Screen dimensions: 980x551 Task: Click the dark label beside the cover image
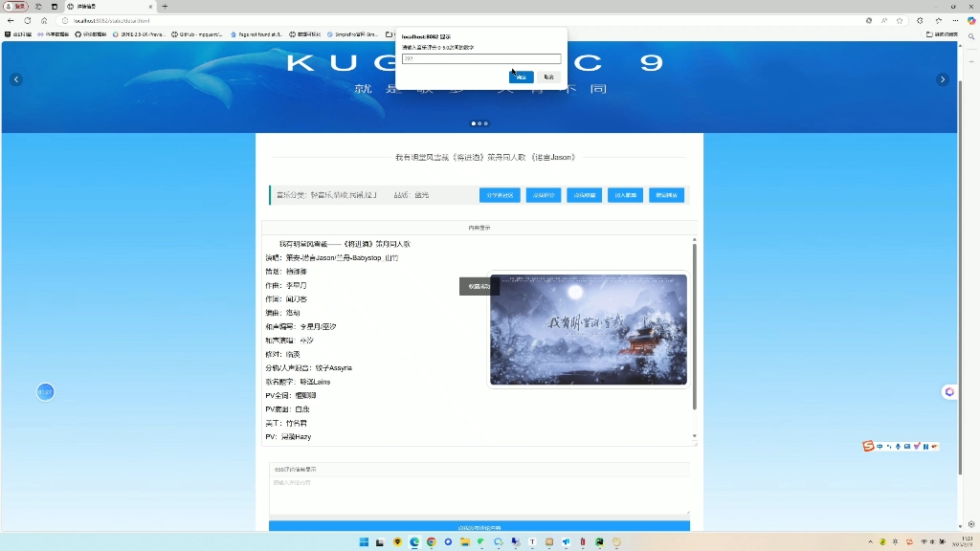479,287
